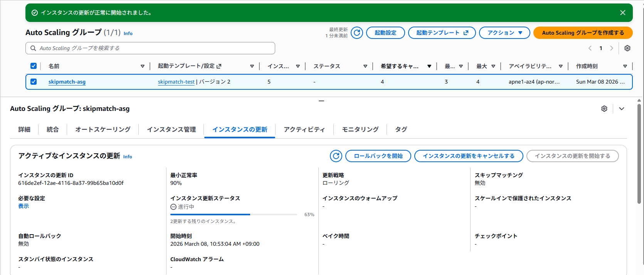This screenshot has height=275, width=644.
Task: Open detail panel settings gear icon
Action: coord(604,109)
